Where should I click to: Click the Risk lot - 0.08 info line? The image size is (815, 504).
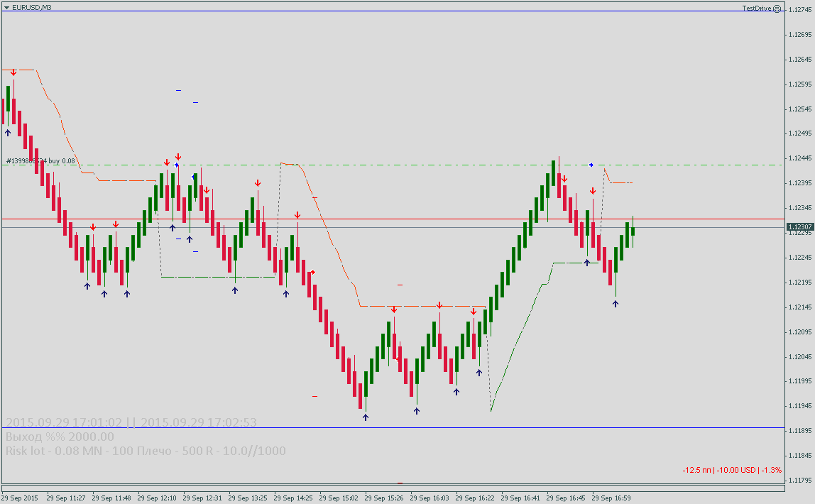pos(146,451)
